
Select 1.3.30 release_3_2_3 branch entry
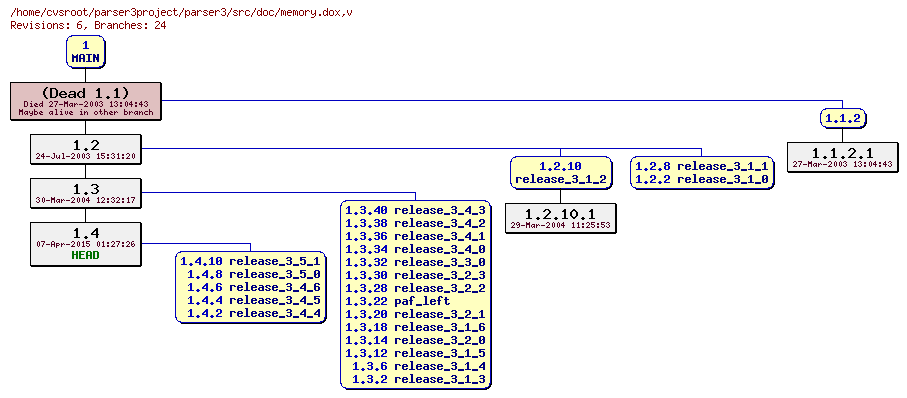click(415, 275)
